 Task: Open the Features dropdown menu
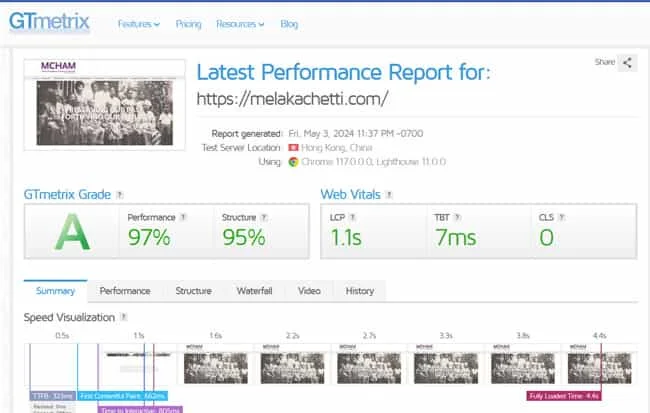pos(138,24)
